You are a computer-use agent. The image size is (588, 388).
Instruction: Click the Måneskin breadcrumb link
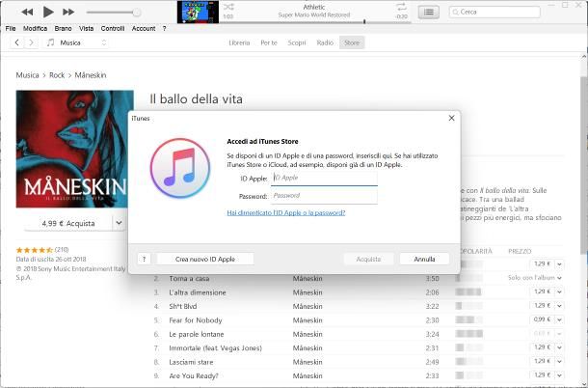(x=91, y=75)
